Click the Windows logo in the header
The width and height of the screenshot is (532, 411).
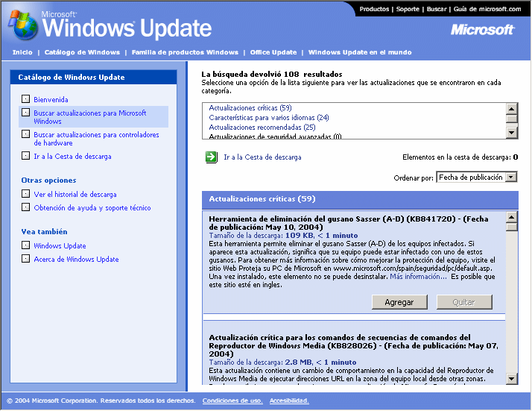[24, 27]
